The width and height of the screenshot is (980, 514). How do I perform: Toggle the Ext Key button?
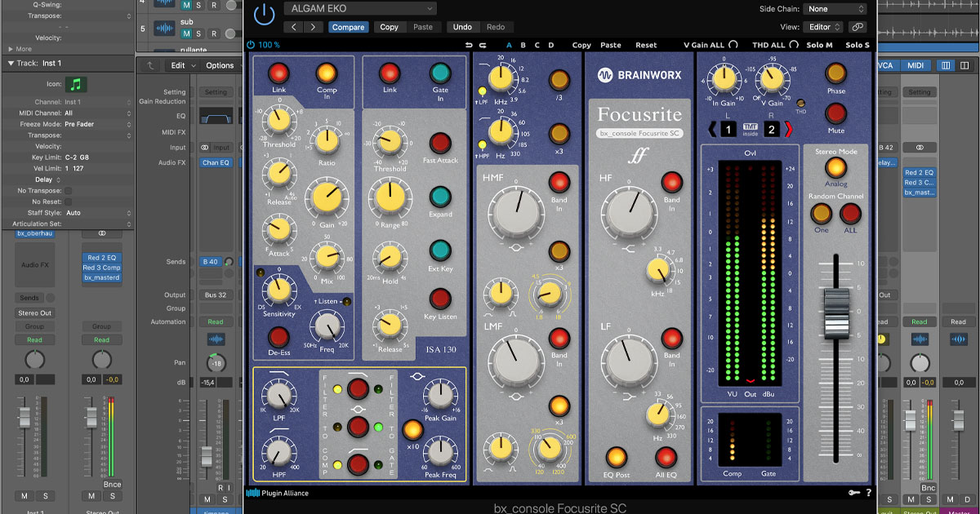pyautogui.click(x=440, y=250)
